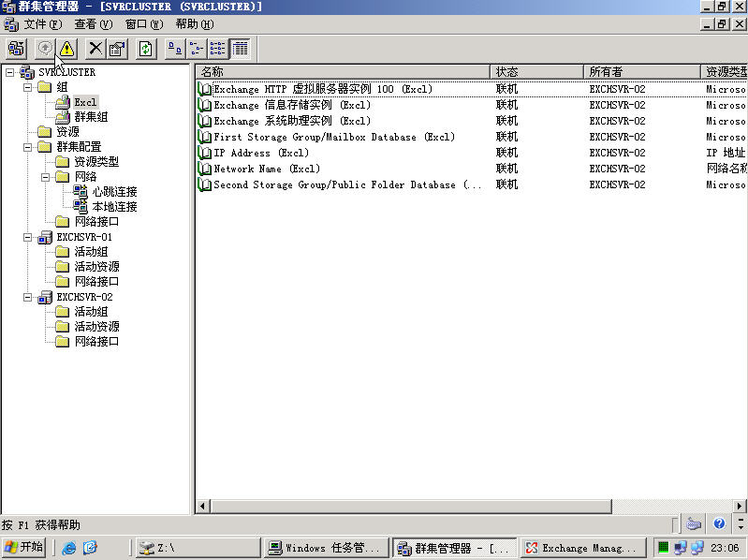Click the yellow warning Initiate Failure icon
The image size is (748, 560).
67,49
